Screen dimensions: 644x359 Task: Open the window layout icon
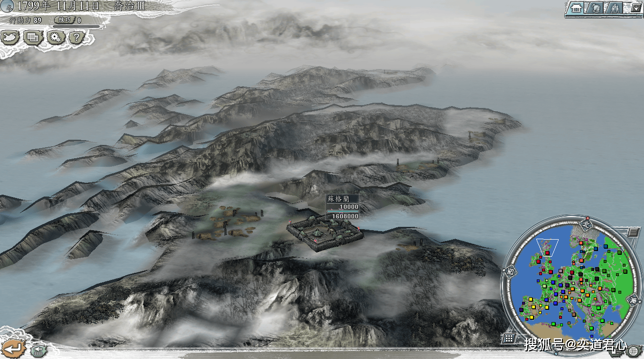(x=33, y=37)
